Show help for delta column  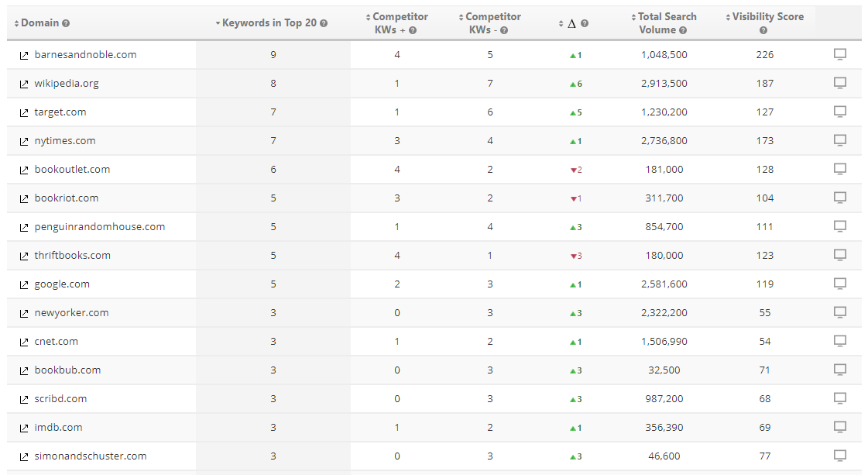(x=585, y=23)
